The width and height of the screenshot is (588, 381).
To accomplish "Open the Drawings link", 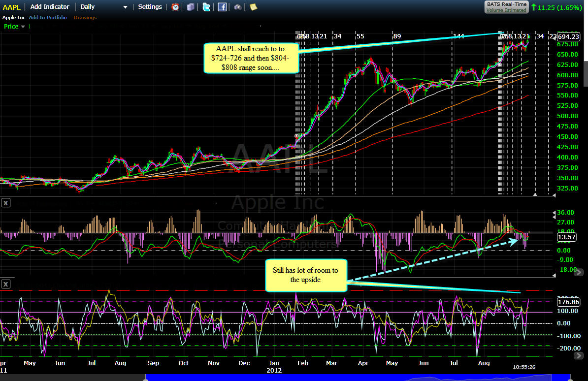I will tap(85, 18).
